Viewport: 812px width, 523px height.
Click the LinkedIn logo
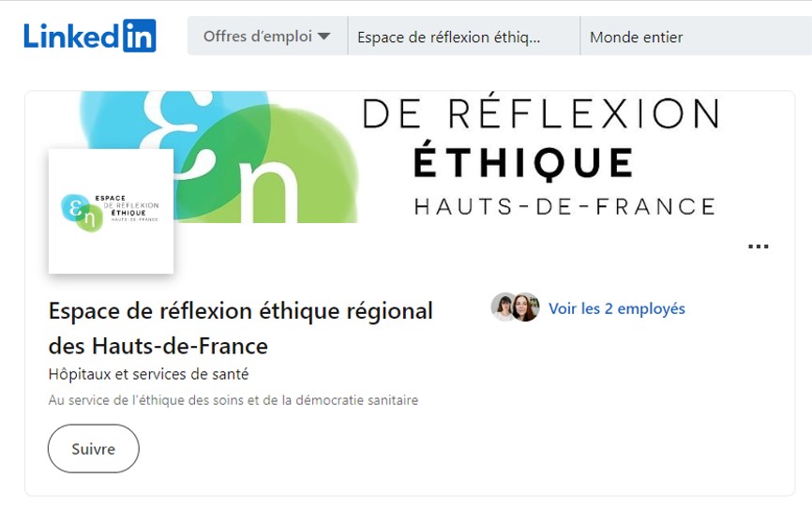90,36
